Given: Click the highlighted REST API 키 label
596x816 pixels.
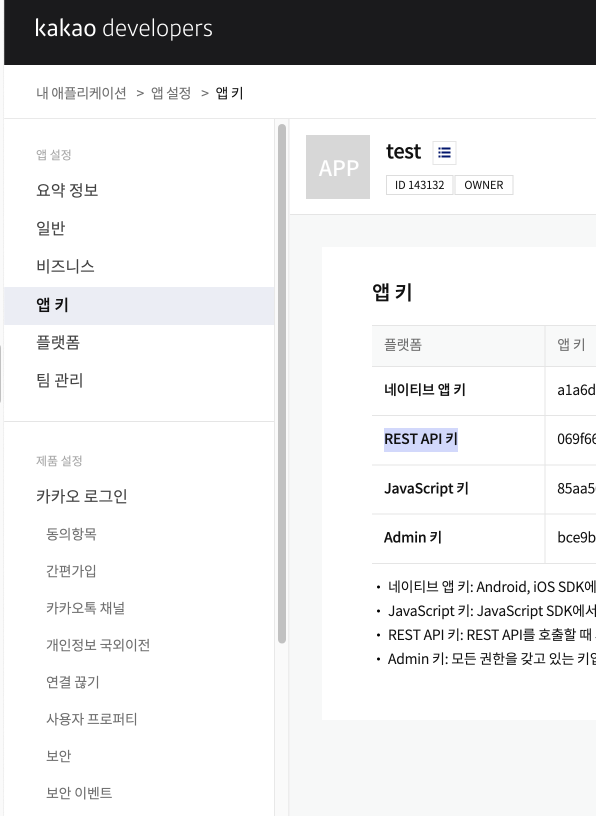Looking at the screenshot, I should pyautogui.click(x=421, y=439).
